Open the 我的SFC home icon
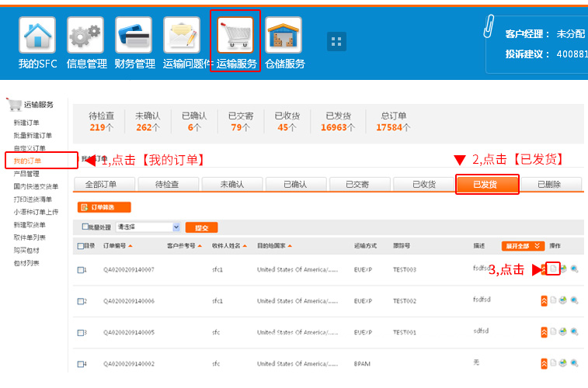This screenshot has height=388, width=588. (37, 36)
